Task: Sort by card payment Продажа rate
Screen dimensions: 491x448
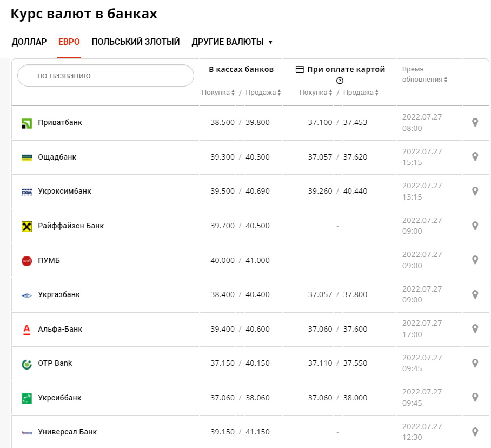Action: 361,93
